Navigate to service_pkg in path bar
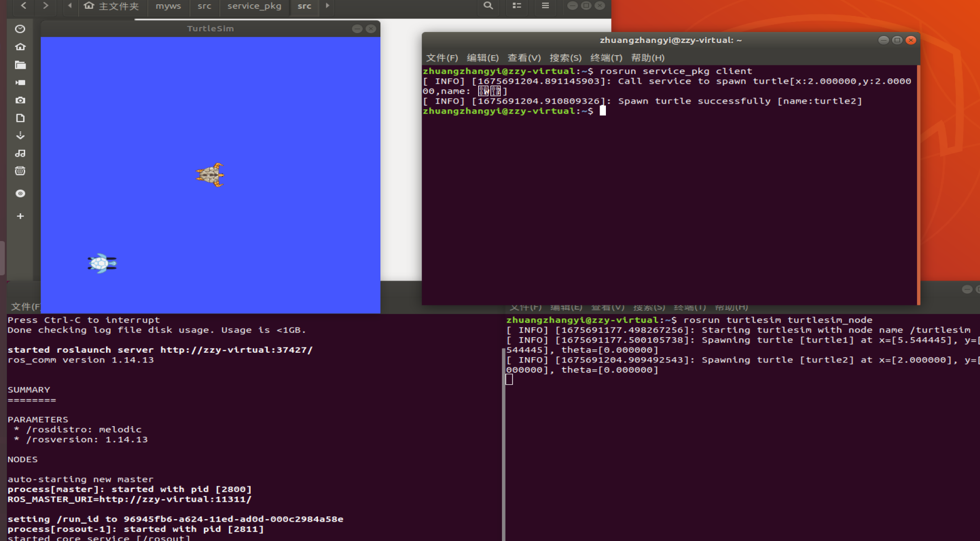The image size is (980, 541). click(254, 6)
